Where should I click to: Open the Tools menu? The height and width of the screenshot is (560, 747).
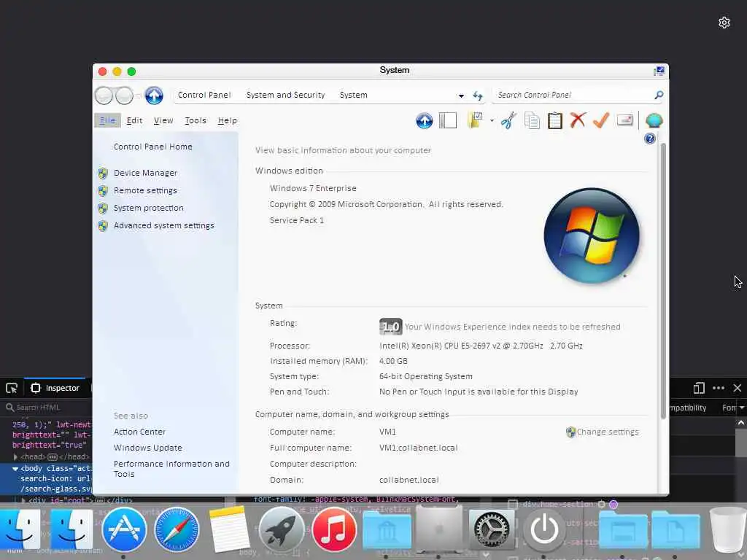196,120
